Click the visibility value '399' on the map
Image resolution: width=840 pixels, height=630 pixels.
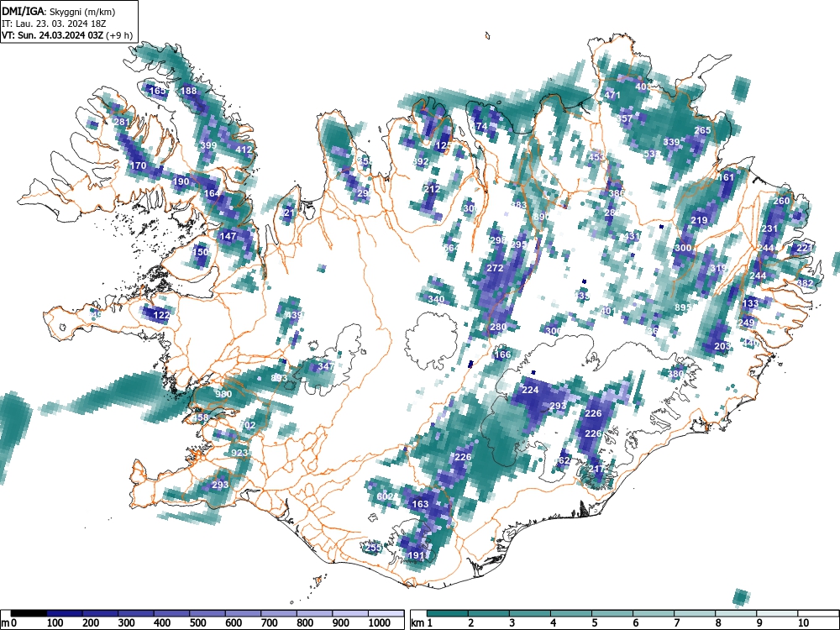click(x=208, y=145)
